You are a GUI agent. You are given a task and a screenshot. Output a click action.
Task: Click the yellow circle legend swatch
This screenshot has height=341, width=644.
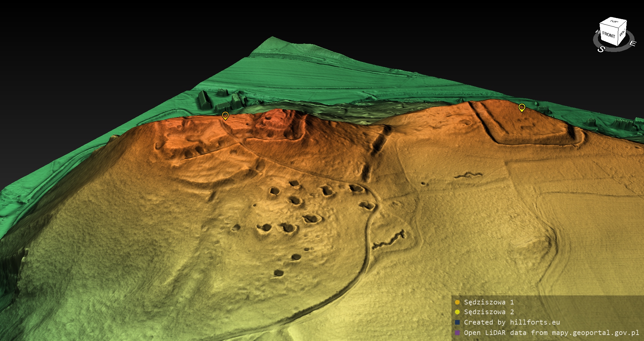point(457,312)
